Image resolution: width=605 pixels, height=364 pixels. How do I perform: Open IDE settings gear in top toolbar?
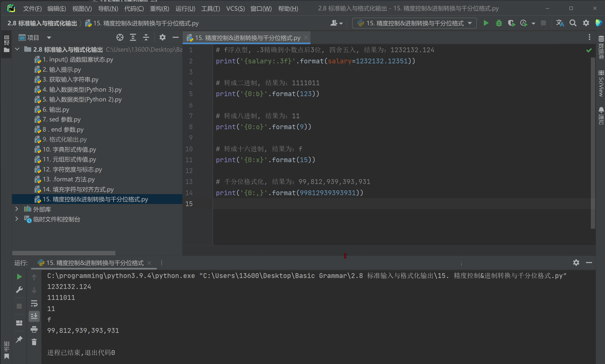586,23
